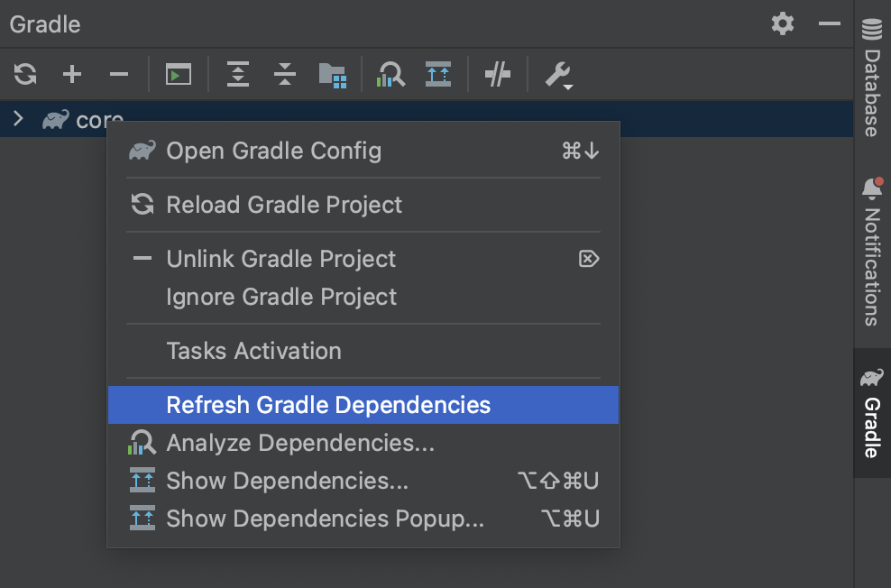Screen dimensions: 891x588
Task: Toggle the module group folders icon
Action: [333, 75]
